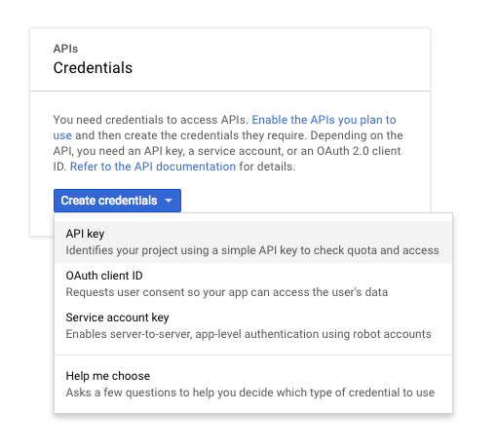Click the 'You need credentials to access APIs' sentence
Image resolution: width=497 pixels, height=448 pixels.
(151, 120)
